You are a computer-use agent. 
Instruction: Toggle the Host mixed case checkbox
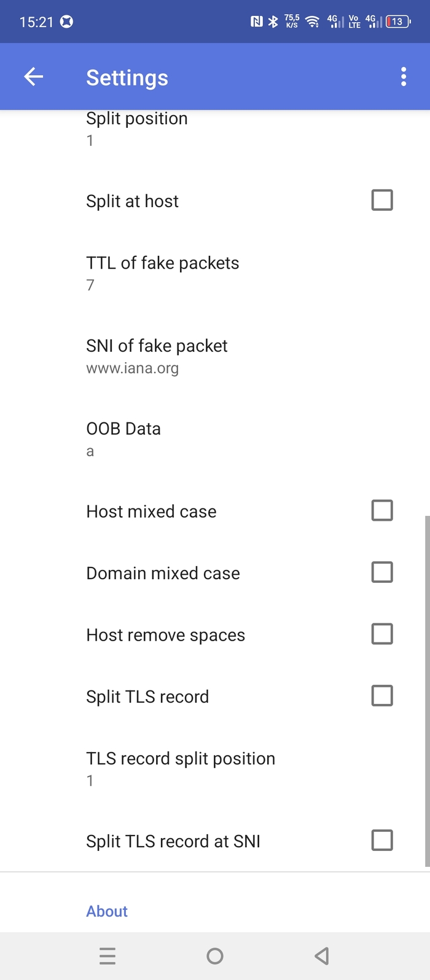point(381,510)
